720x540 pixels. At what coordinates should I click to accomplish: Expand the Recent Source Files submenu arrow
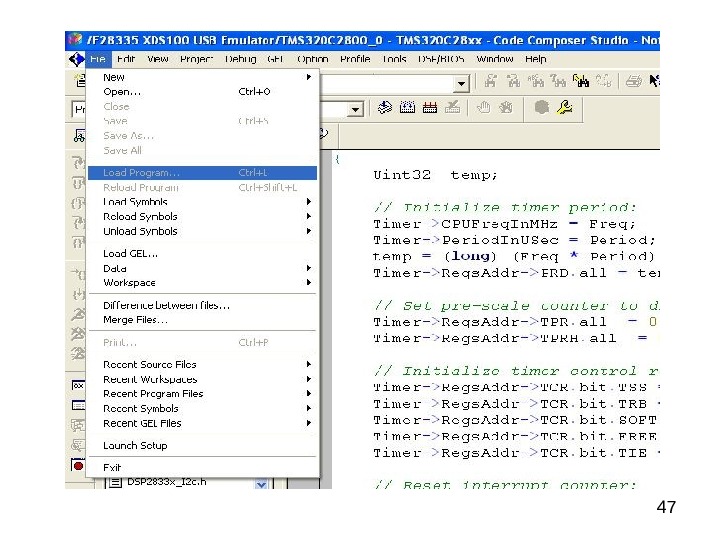[x=309, y=364]
